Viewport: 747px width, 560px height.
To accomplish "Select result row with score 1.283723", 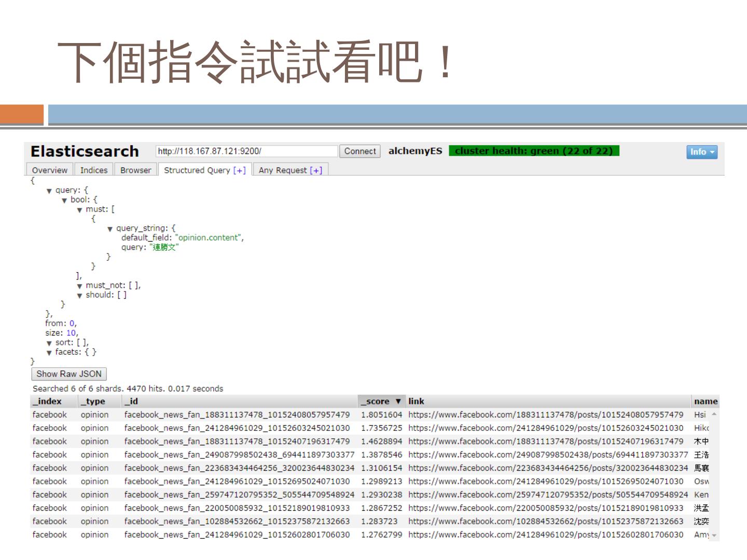I will pos(370,521).
